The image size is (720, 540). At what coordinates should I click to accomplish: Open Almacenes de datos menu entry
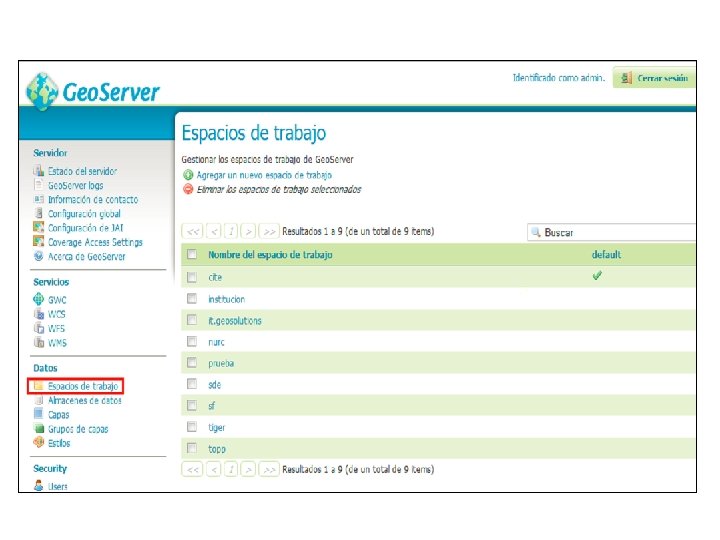point(85,400)
